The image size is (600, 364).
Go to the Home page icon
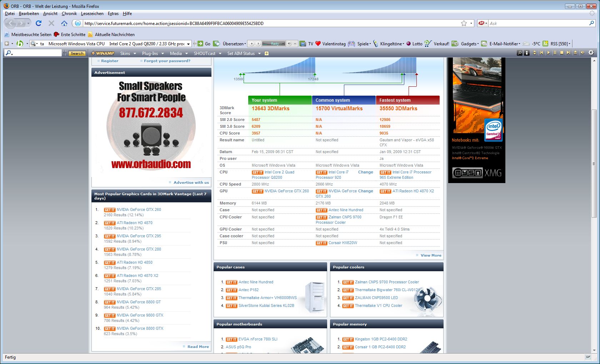point(64,23)
